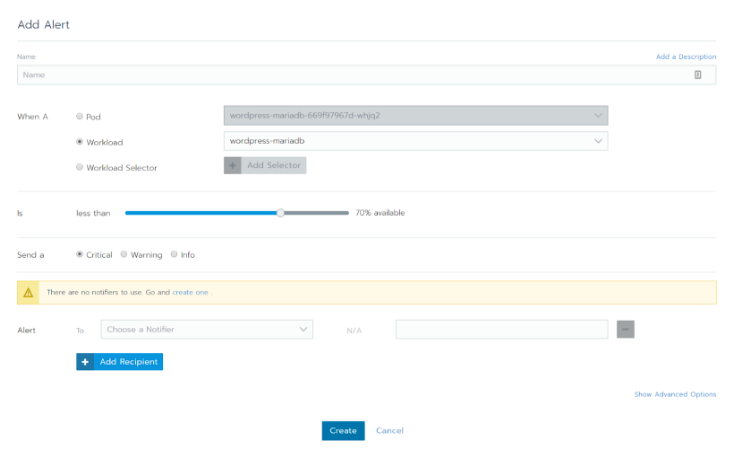Screen dimensions: 737x455
Task: Set alert severity to Warning
Action: (x=124, y=254)
